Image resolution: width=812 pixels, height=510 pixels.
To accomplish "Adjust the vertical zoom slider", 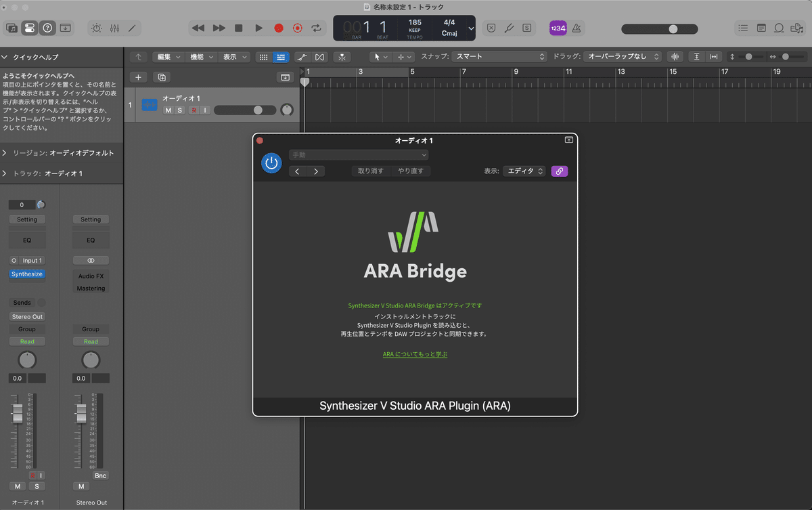I will click(x=751, y=57).
